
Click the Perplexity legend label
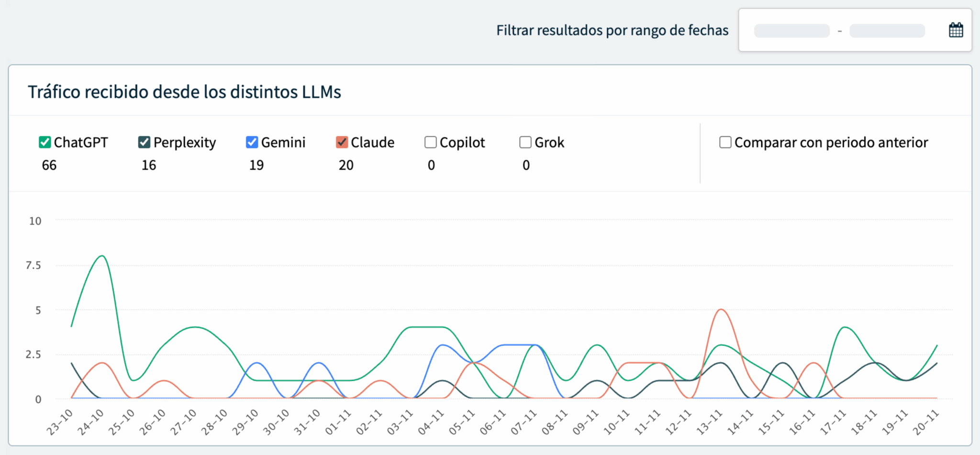185,143
